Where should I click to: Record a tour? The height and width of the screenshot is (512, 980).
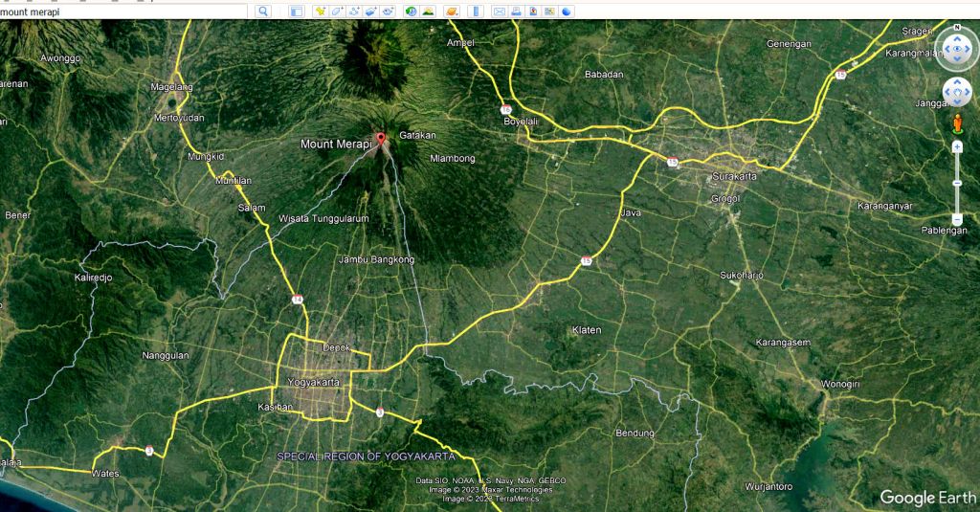point(388,11)
